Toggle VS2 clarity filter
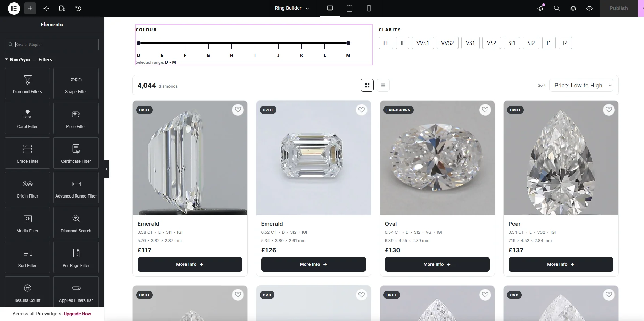The width and height of the screenshot is (644, 321). pos(492,43)
